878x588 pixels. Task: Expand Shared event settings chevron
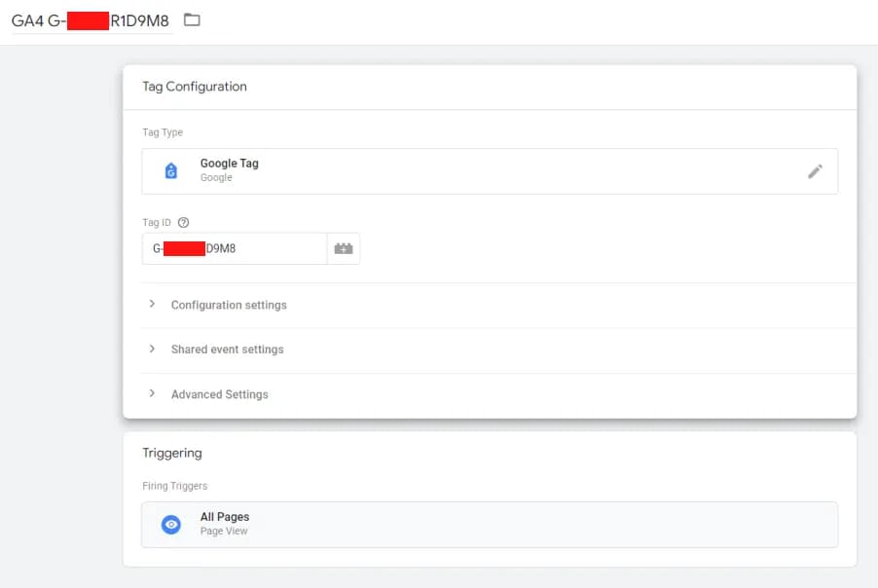pos(152,349)
